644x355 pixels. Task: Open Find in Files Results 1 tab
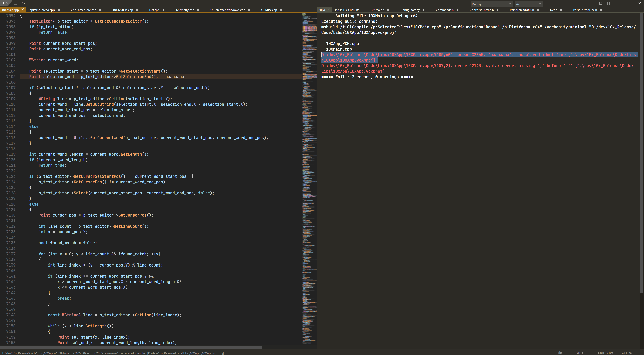[x=347, y=10]
